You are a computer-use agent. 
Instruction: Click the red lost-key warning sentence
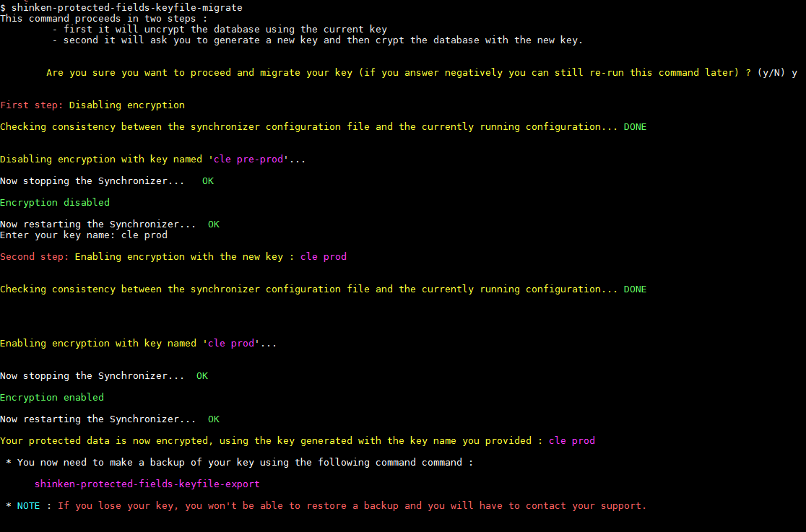point(352,506)
